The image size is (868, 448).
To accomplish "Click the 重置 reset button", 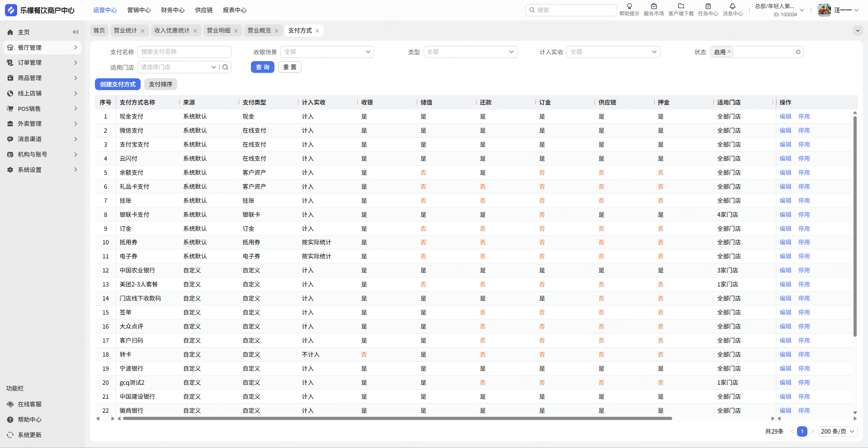I will 290,67.
